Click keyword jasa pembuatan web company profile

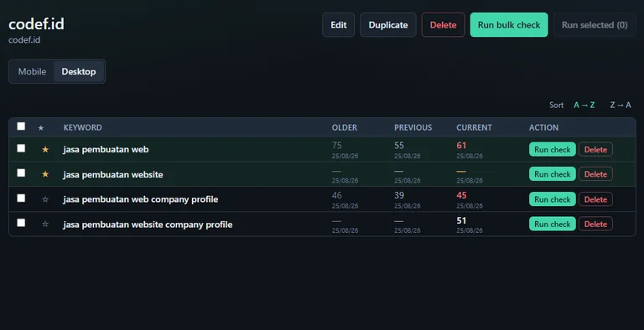141,199
